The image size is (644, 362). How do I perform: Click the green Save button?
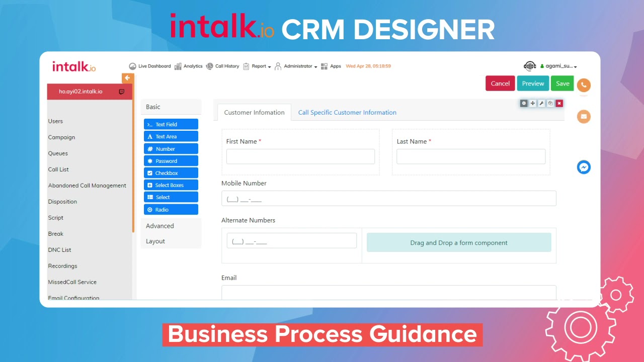tap(562, 83)
